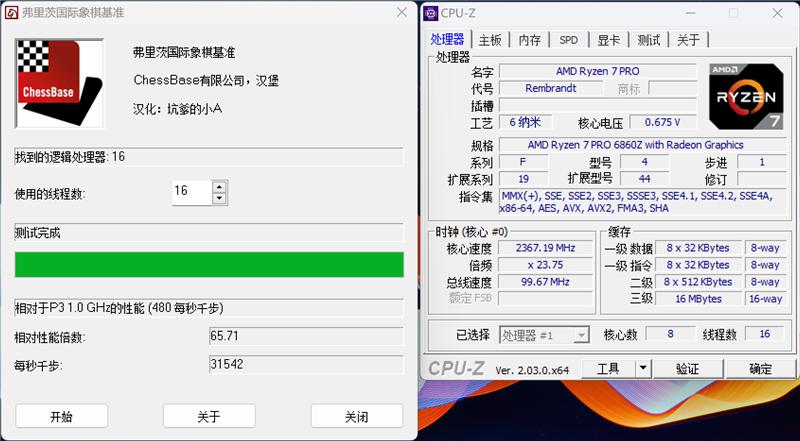Decrease thread count with the down arrow
The height and width of the screenshot is (441, 800).
coord(219,199)
